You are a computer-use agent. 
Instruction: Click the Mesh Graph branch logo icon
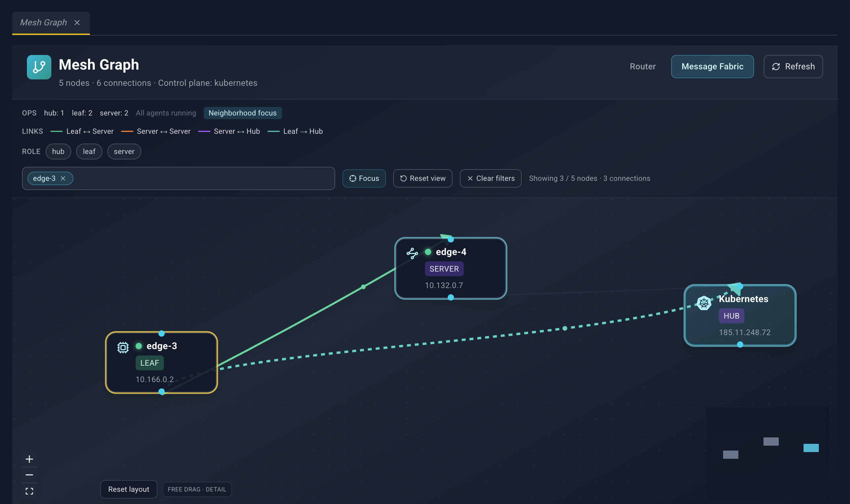pos(39,67)
